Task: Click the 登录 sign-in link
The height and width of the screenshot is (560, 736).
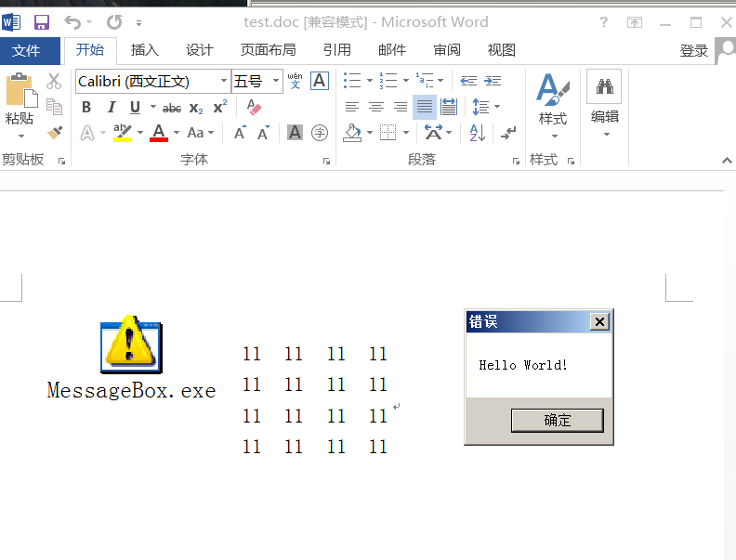Action: [694, 50]
